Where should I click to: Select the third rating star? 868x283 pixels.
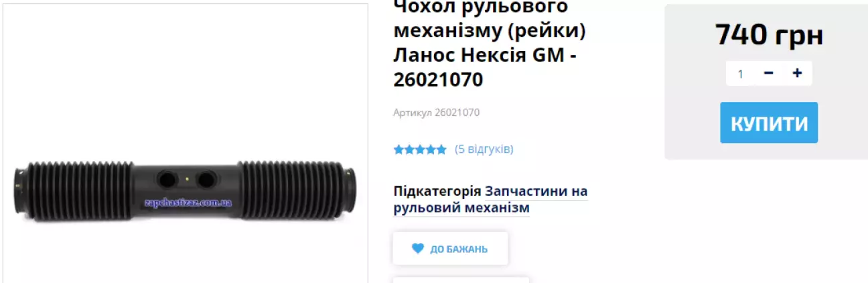point(420,150)
